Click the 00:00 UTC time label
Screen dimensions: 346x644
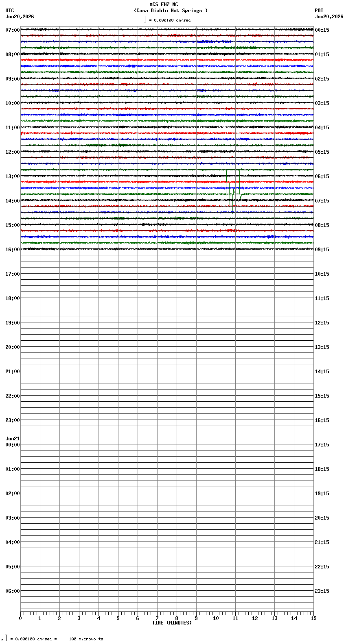pyautogui.click(x=13, y=445)
